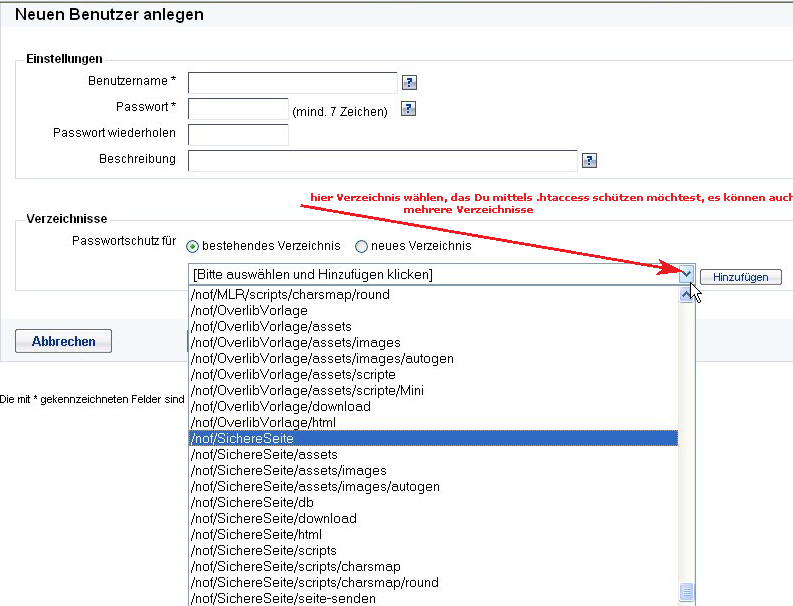
Task: Click the Passwort wiederholen field
Action: [x=238, y=134]
